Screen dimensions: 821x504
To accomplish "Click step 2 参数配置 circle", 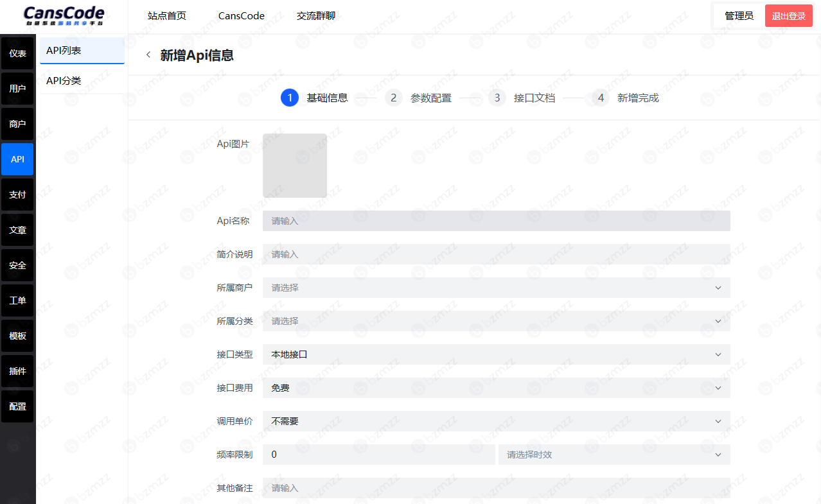I will click(393, 98).
